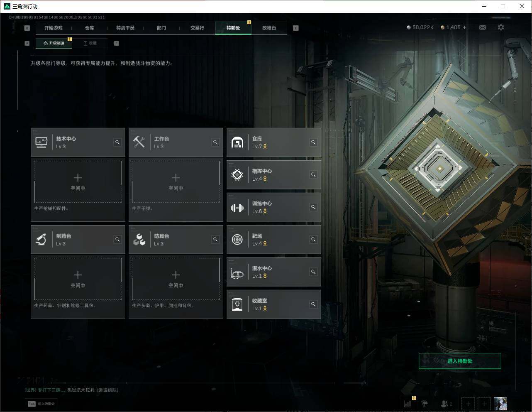The image size is (532, 412).
Task: Open game settings via the gear icon
Action: [501, 27]
